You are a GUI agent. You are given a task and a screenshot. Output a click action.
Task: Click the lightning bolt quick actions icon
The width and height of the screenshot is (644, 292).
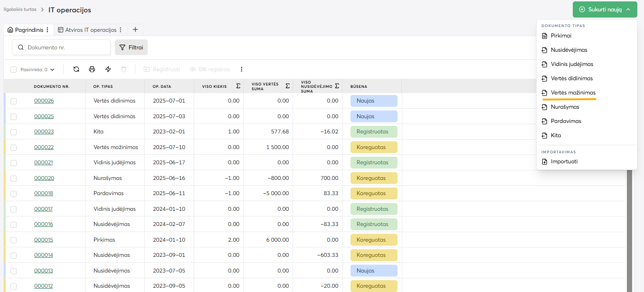pyautogui.click(x=108, y=69)
